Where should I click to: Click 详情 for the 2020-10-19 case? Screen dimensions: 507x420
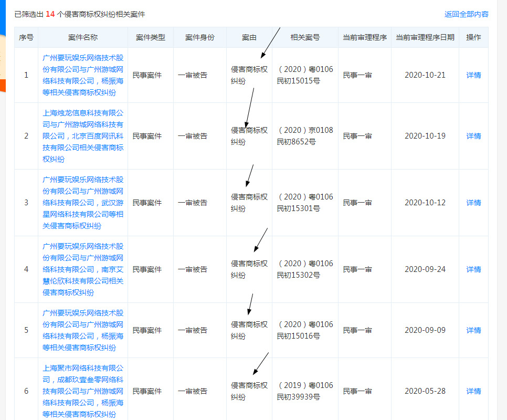click(473, 136)
